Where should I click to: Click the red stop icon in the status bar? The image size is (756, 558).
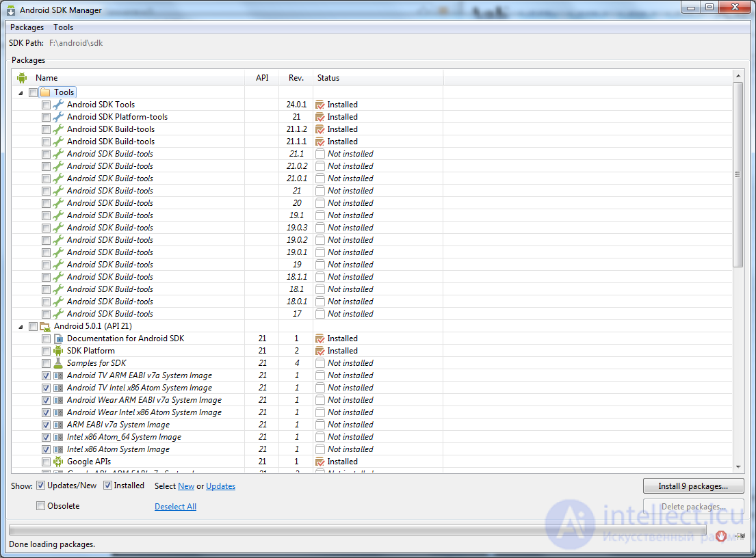[x=721, y=536]
